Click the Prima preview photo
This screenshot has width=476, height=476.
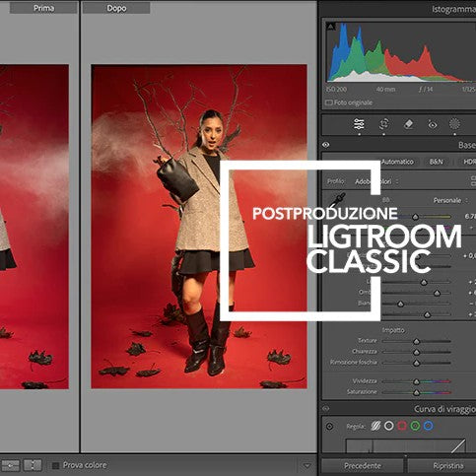[34, 227]
